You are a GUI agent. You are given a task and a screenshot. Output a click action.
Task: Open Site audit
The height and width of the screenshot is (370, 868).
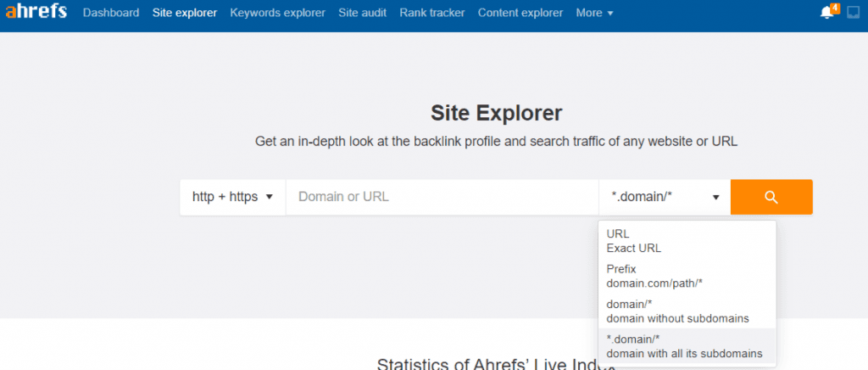362,13
